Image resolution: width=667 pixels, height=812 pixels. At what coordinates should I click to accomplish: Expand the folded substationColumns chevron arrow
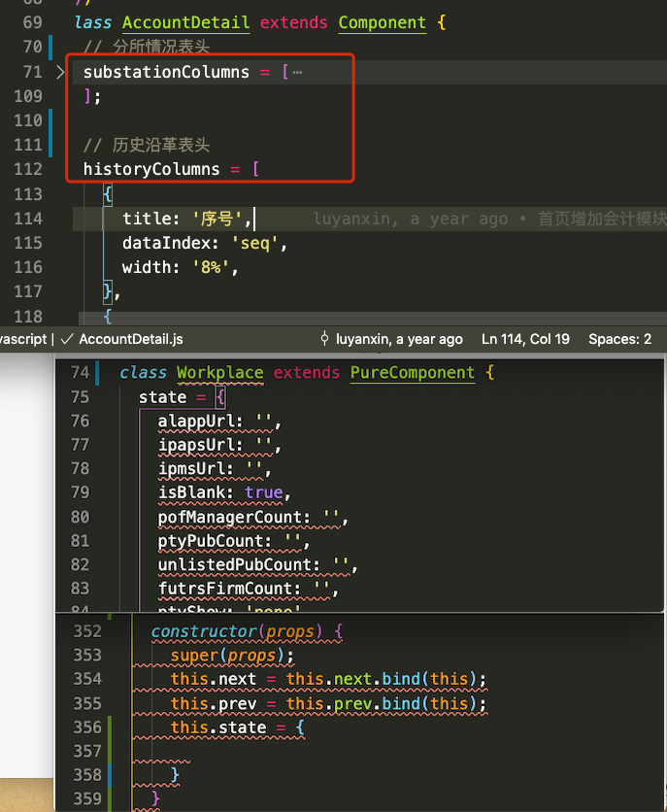61,72
